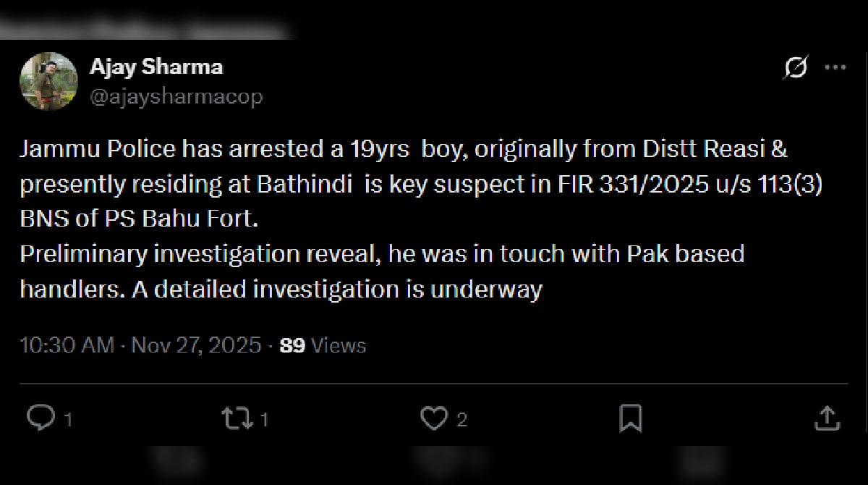Open Grok analysis for this post
868x485 pixels.
[x=794, y=67]
